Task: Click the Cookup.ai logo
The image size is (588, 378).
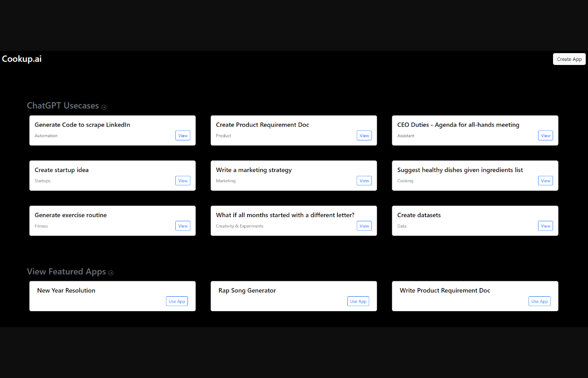Action: (x=22, y=59)
